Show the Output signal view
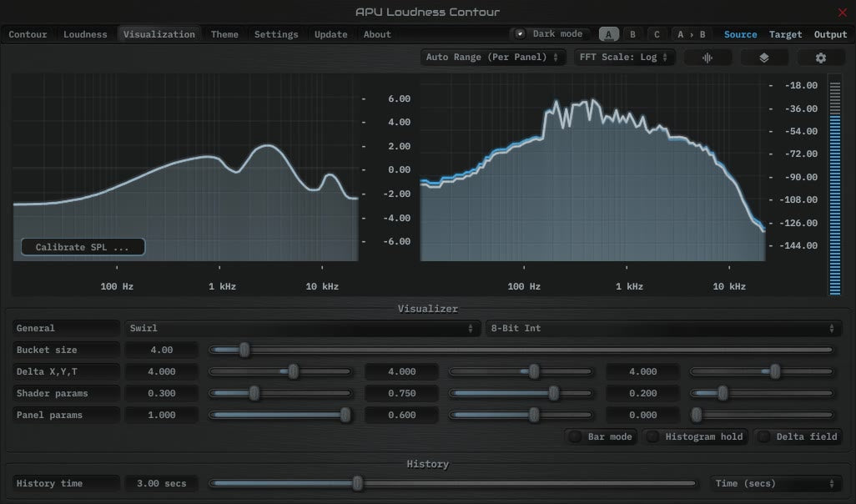Screen dimensions: 856x504 pos(830,34)
